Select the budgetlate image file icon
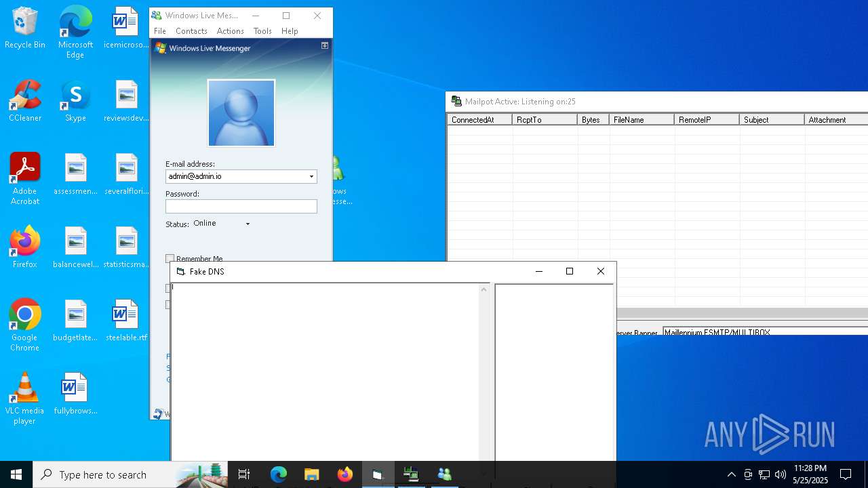 tap(75, 321)
